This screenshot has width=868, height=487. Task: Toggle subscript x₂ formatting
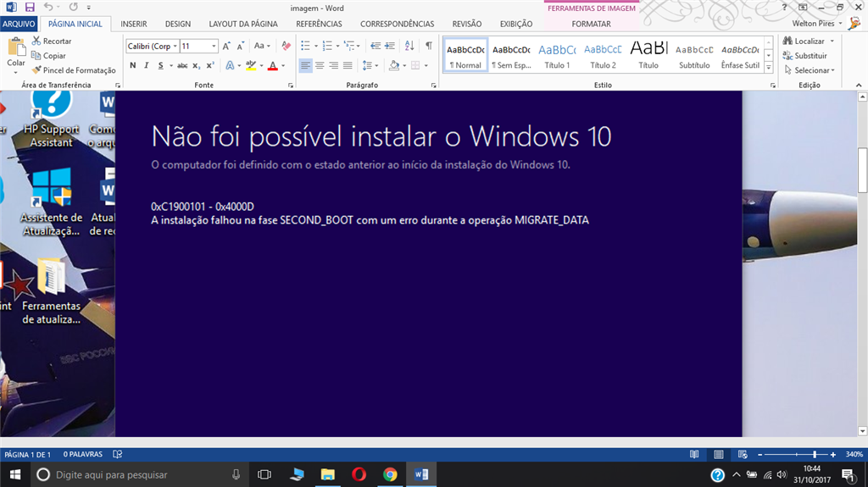click(x=197, y=65)
